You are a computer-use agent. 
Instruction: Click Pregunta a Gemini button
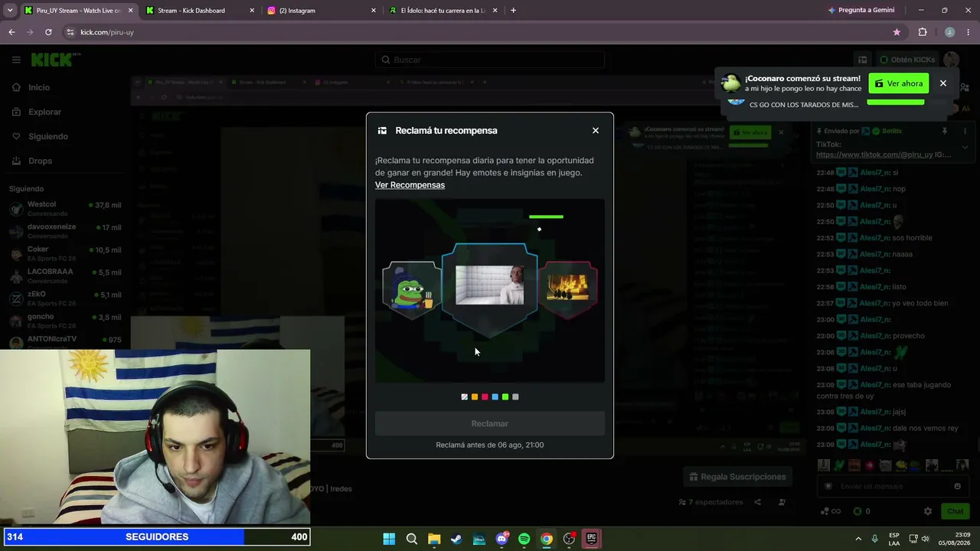[861, 11]
